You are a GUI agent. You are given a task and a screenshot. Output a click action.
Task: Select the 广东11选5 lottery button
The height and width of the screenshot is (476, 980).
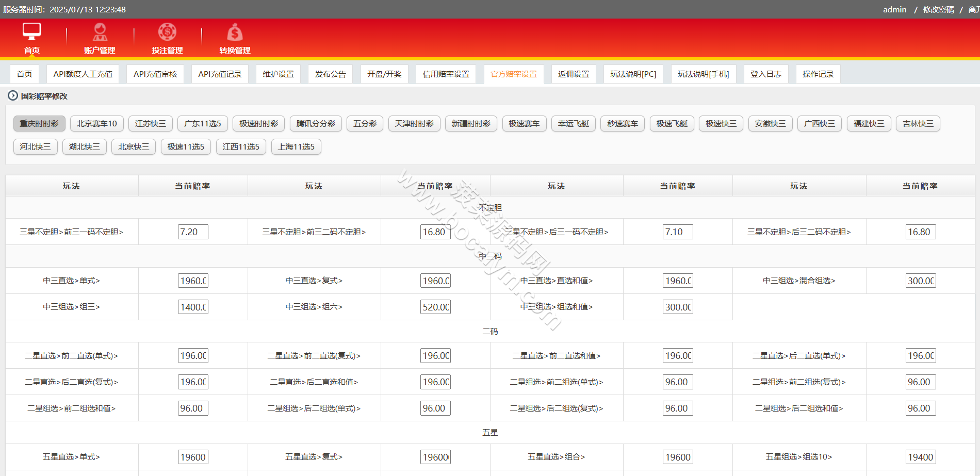pos(203,123)
